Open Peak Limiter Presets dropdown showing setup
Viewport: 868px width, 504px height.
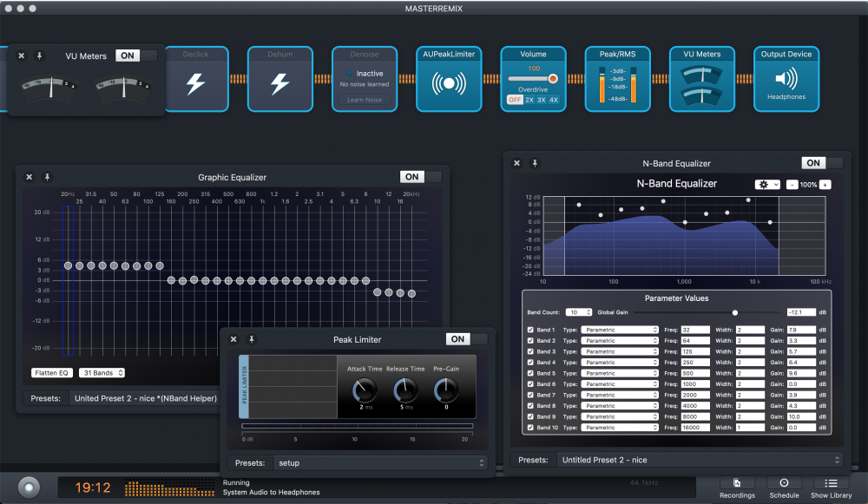[380, 463]
